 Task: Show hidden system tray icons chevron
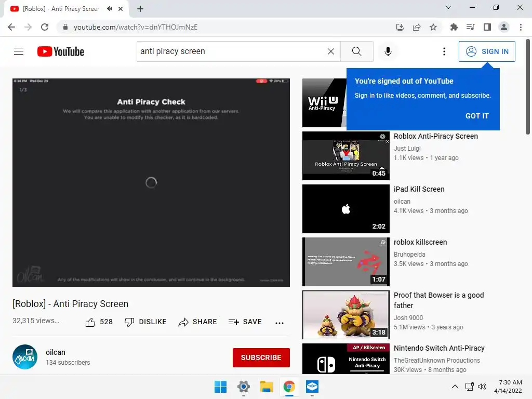tap(455, 387)
